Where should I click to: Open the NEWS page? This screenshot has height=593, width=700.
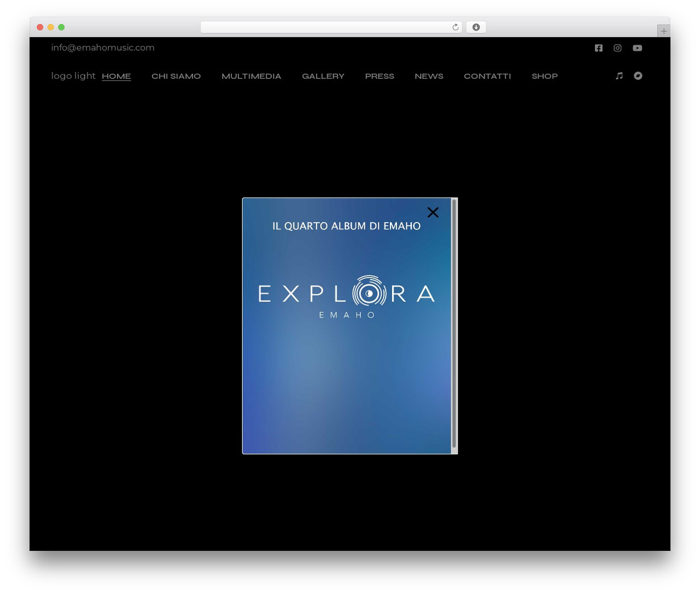429,76
